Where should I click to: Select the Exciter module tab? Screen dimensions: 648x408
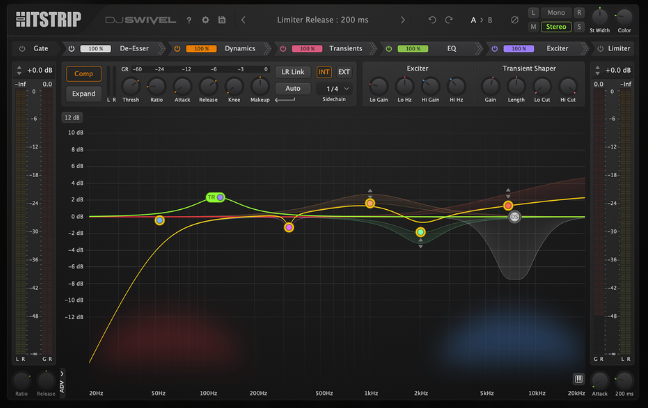[x=557, y=49]
